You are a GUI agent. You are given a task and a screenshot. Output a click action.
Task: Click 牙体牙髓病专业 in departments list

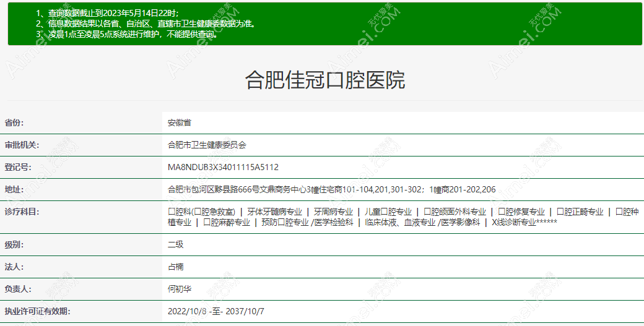click(x=274, y=212)
